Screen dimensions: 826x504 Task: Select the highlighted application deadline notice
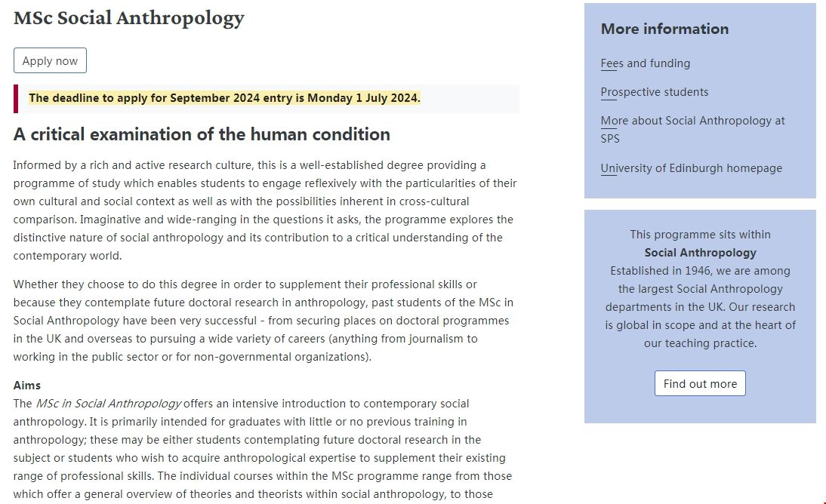[x=224, y=98]
